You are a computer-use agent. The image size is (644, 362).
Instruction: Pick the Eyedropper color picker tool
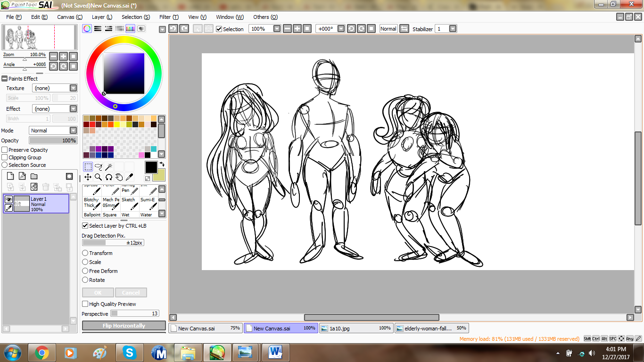[x=129, y=177]
